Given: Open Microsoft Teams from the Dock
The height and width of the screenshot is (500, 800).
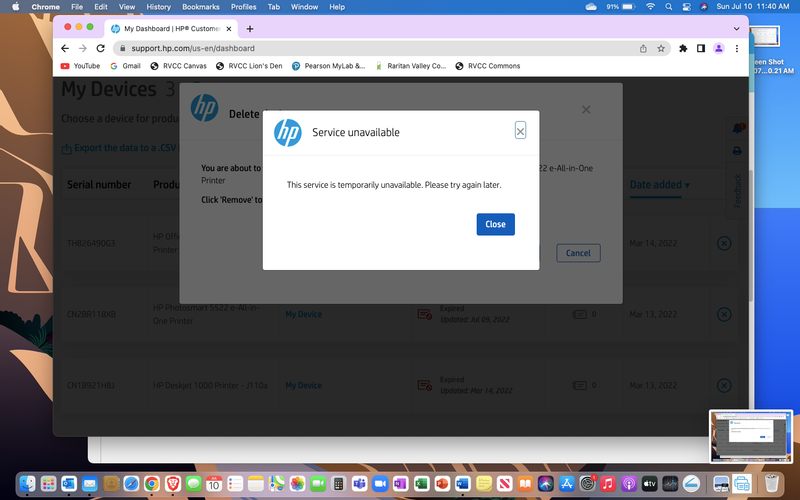Looking at the screenshot, I should click(359, 483).
